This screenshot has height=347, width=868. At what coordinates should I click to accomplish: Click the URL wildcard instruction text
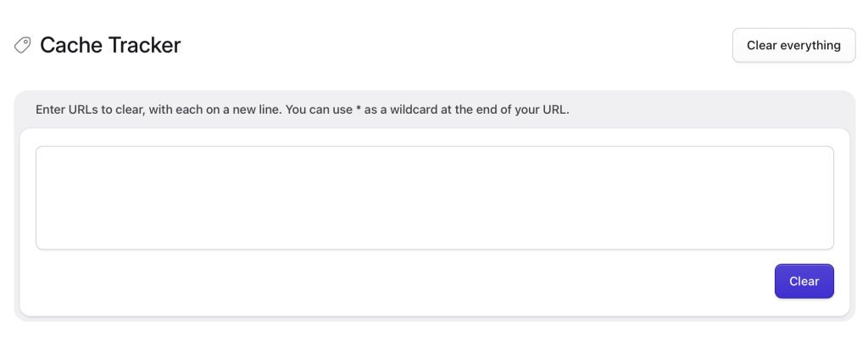[302, 111]
